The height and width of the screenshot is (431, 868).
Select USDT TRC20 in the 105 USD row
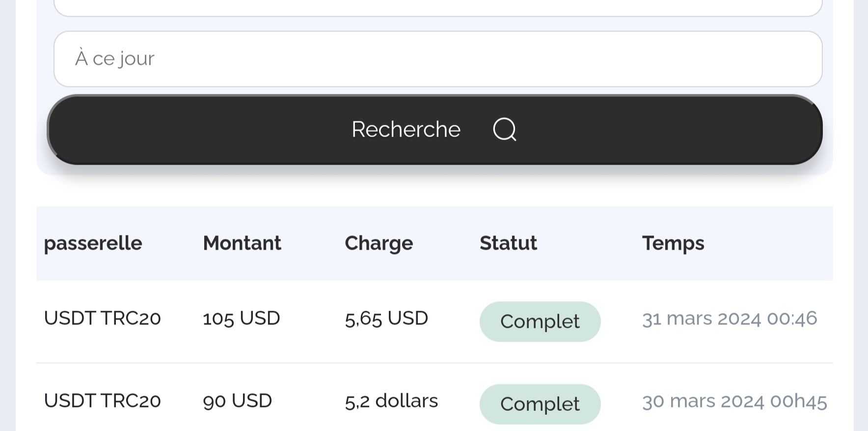pyautogui.click(x=102, y=318)
